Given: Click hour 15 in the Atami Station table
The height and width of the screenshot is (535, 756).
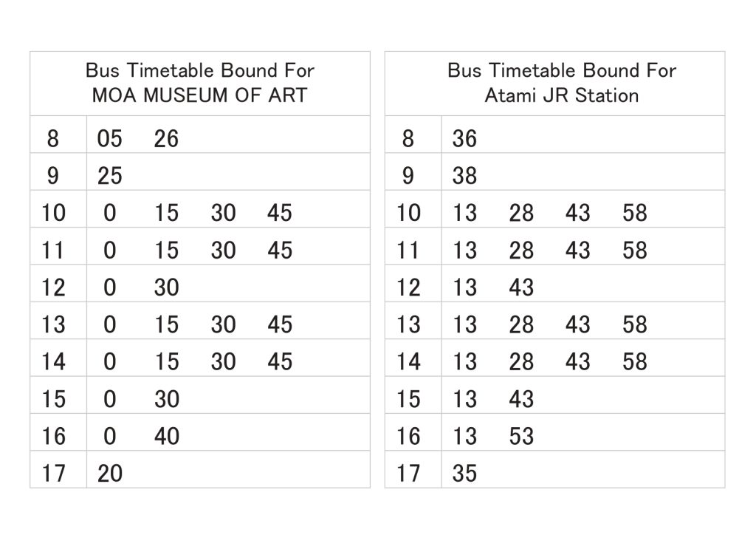Looking at the screenshot, I should (x=408, y=399).
